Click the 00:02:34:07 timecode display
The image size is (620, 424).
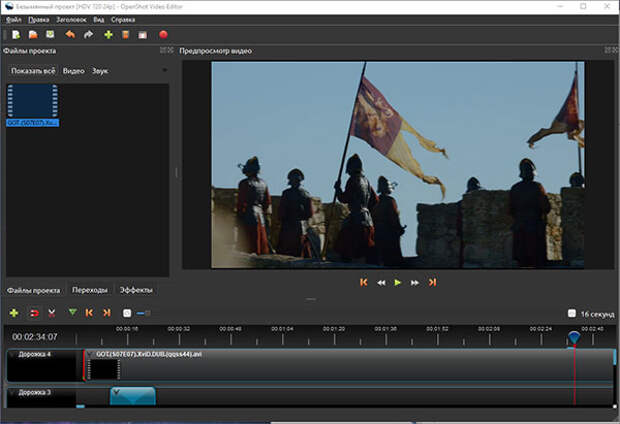(x=35, y=337)
